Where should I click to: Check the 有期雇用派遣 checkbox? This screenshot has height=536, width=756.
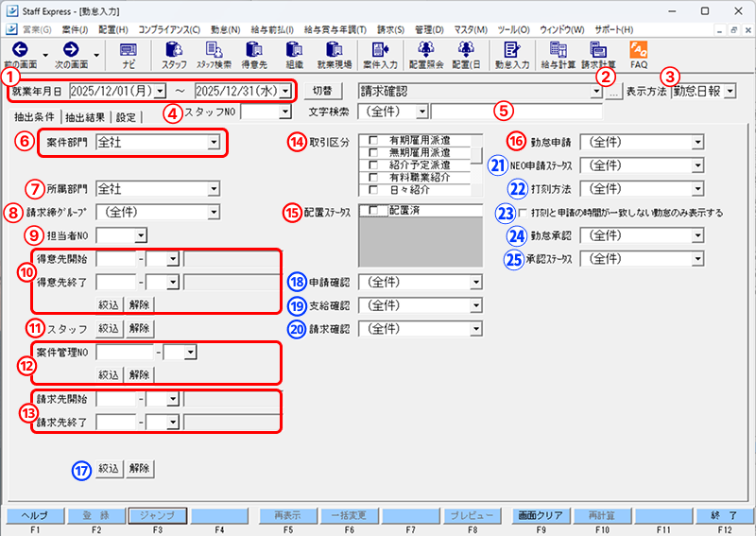click(x=372, y=140)
